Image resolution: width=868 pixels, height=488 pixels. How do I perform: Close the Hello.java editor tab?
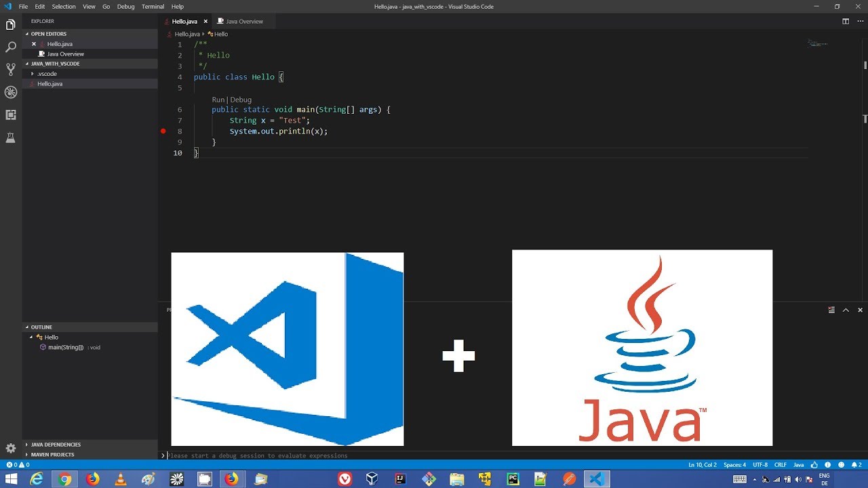(205, 22)
